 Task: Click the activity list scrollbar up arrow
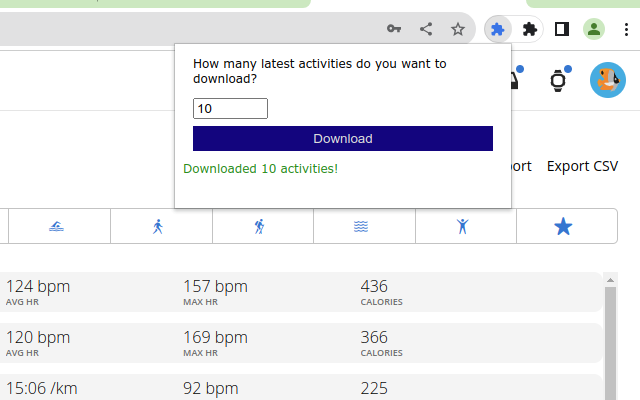click(x=610, y=280)
